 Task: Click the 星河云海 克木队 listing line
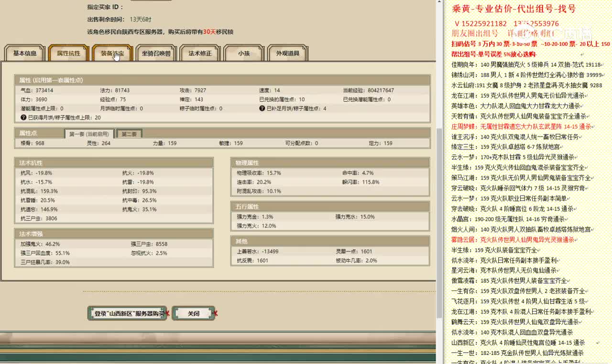point(506,270)
